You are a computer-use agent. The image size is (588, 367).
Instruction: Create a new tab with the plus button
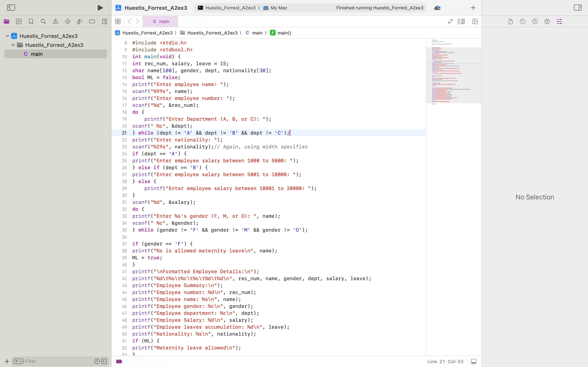(473, 8)
